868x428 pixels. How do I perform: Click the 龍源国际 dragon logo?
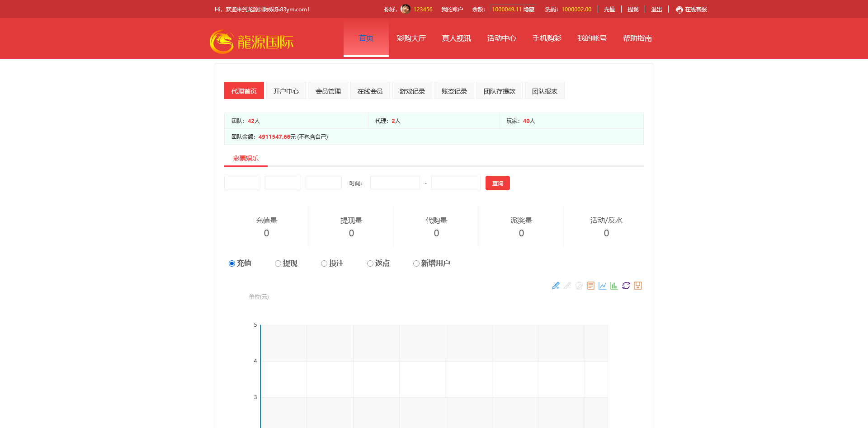(x=251, y=42)
